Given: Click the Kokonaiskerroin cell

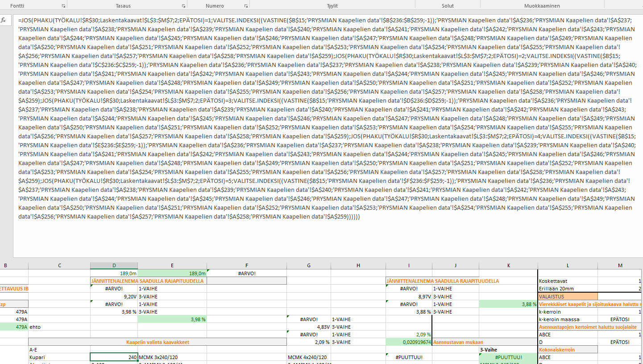Looking at the screenshot, I should coord(568,350).
